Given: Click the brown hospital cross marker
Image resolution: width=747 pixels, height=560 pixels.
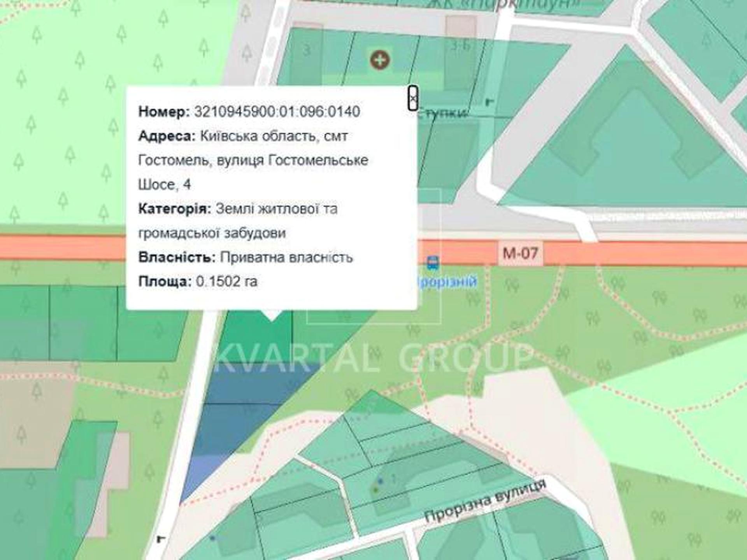Looking at the screenshot, I should [380, 60].
